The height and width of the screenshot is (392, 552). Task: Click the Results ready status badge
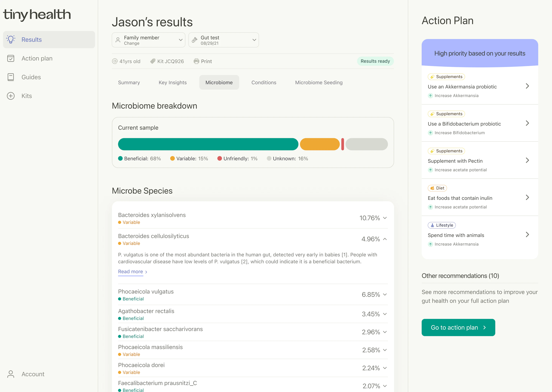click(x=375, y=61)
